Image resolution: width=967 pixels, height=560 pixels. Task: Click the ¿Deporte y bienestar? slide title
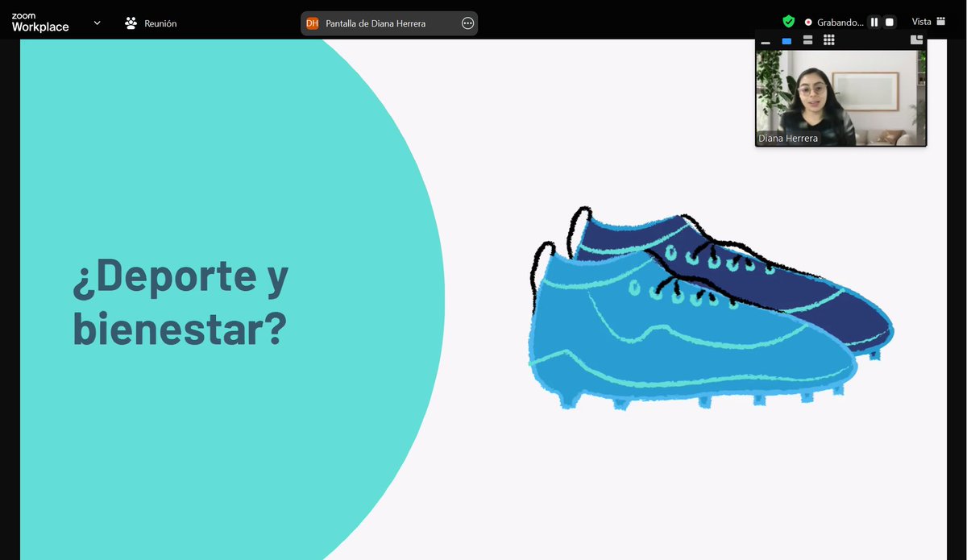tap(181, 303)
